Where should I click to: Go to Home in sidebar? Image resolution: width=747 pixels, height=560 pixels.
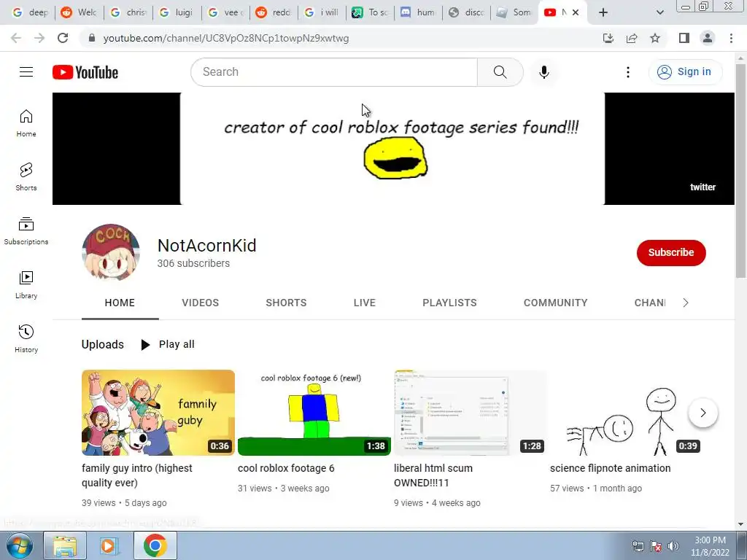coord(26,122)
